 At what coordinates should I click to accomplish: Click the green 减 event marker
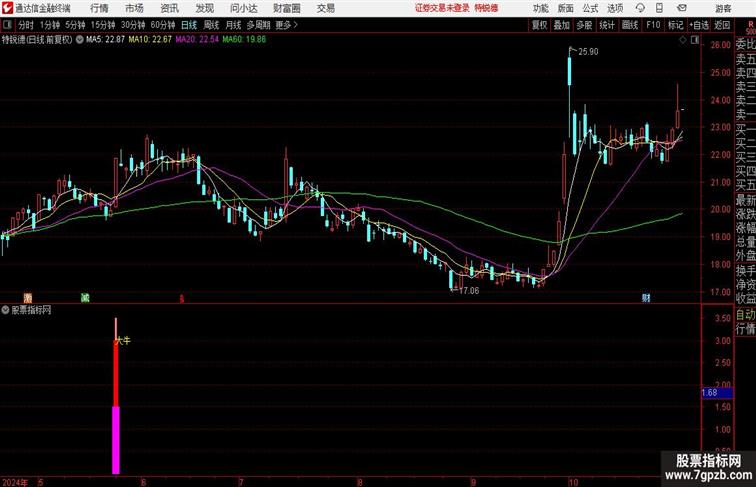[85, 298]
